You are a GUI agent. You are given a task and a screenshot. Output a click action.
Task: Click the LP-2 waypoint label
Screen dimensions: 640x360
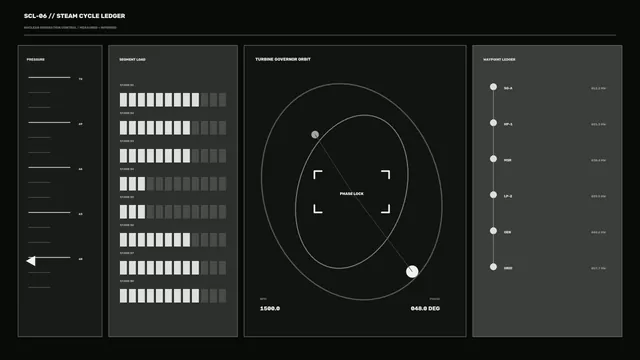[508, 196]
